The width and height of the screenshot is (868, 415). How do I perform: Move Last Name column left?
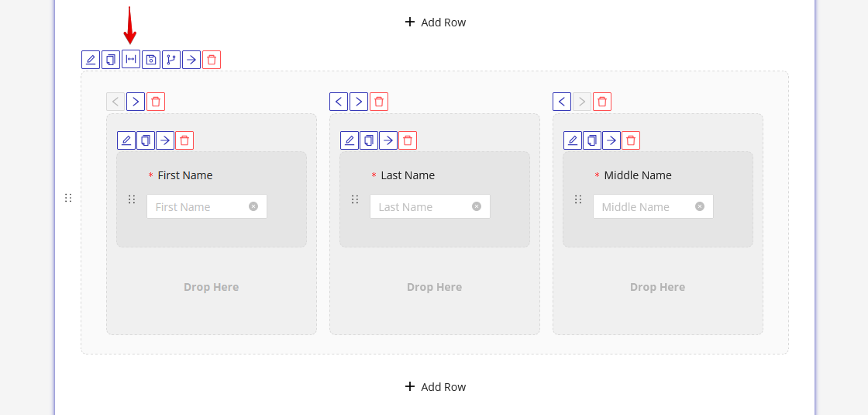pyautogui.click(x=339, y=102)
